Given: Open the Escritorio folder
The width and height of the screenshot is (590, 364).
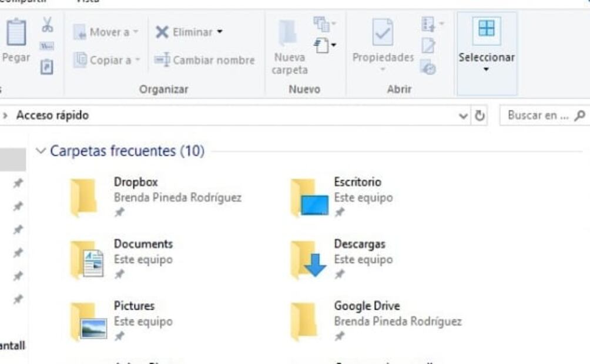Looking at the screenshot, I should (304, 197).
